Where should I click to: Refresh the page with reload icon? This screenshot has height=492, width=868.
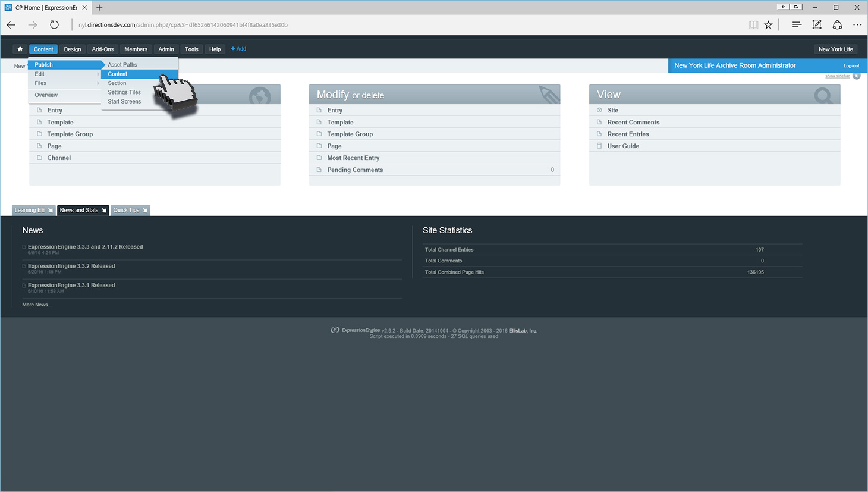(x=54, y=25)
